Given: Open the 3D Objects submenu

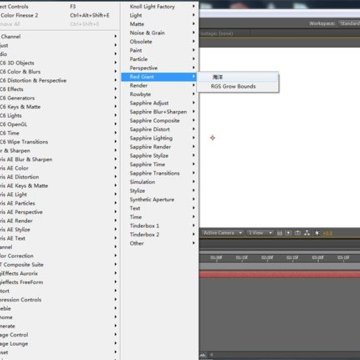Looking at the screenshot, I should (x=59, y=63).
